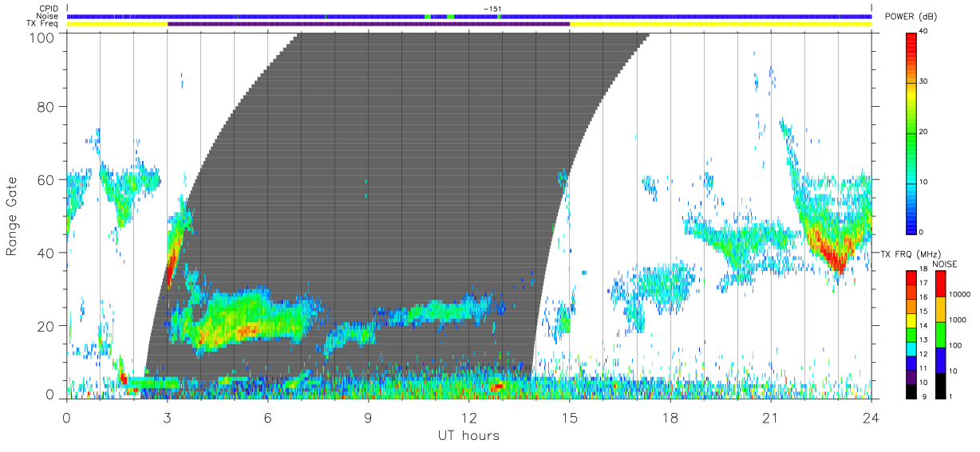Click the 24 tick on UT hours axis
The image size is (980, 452).
tap(871, 417)
